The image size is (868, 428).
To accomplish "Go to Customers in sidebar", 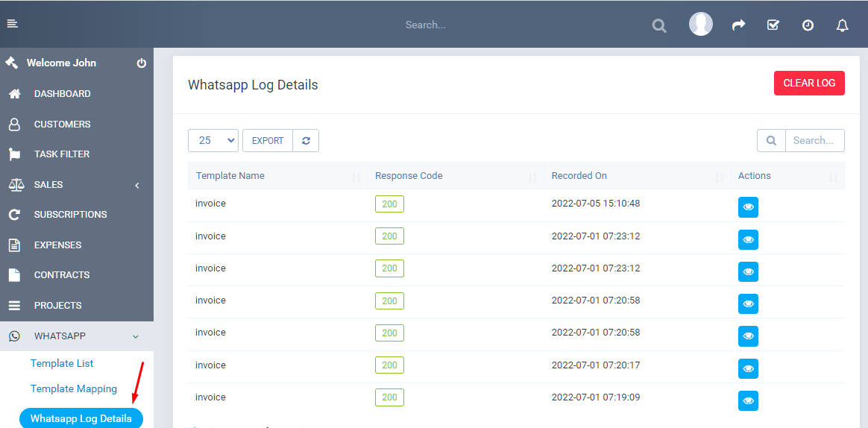I will point(62,124).
